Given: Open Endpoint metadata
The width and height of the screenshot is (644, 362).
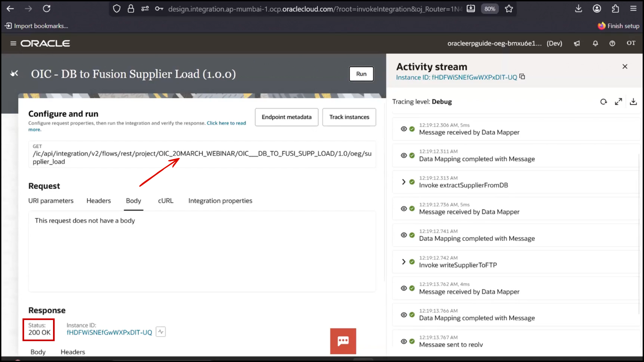Looking at the screenshot, I should [286, 117].
